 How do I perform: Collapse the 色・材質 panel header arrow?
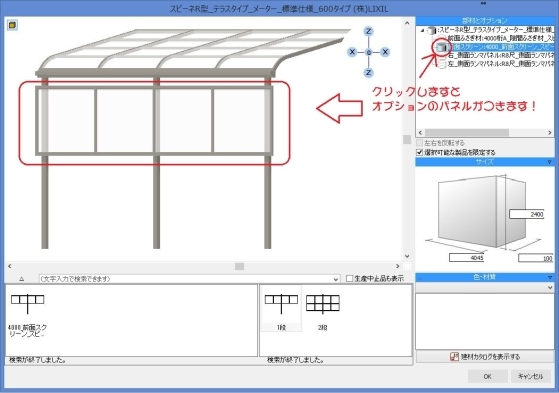tap(549, 277)
